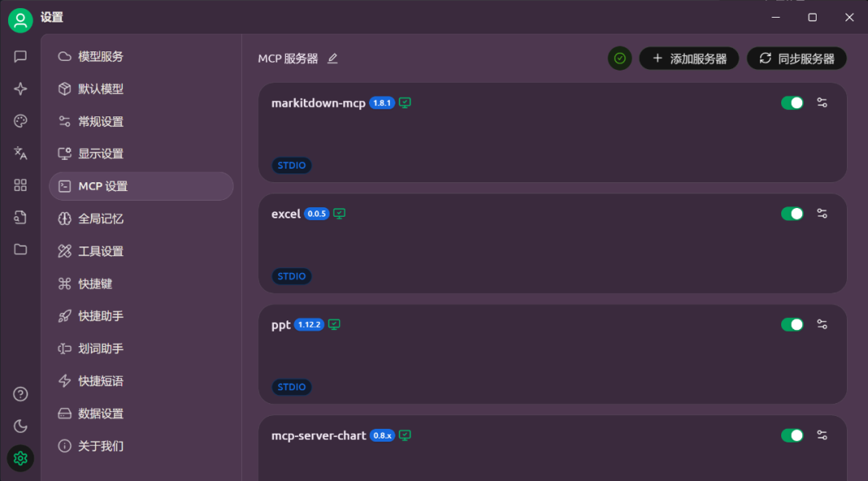Open the help question mark icon
The width and height of the screenshot is (868, 481).
20,394
